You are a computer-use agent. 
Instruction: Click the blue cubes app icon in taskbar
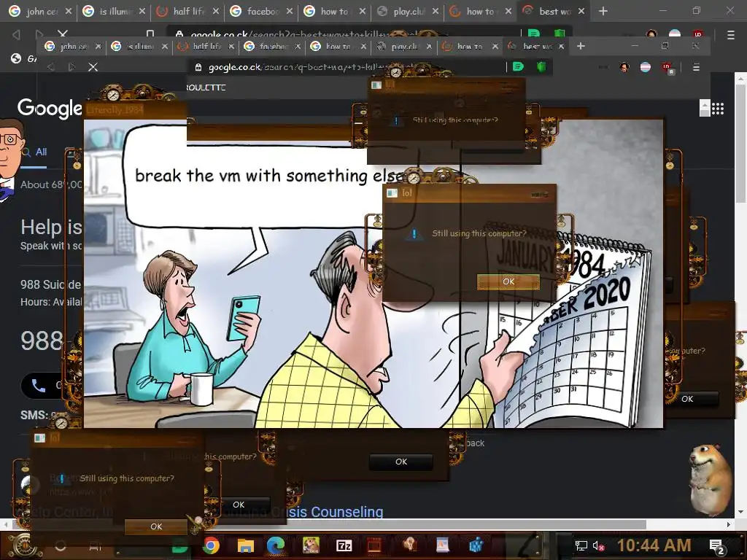[x=476, y=545]
